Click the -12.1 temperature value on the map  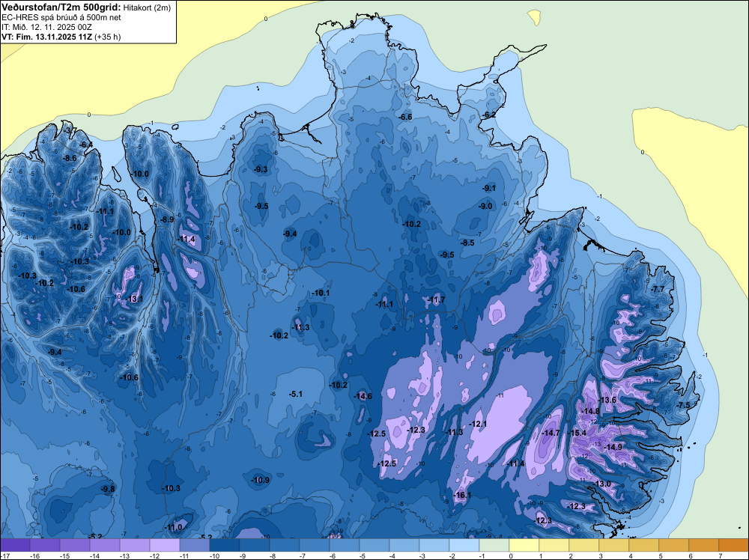pos(478,424)
